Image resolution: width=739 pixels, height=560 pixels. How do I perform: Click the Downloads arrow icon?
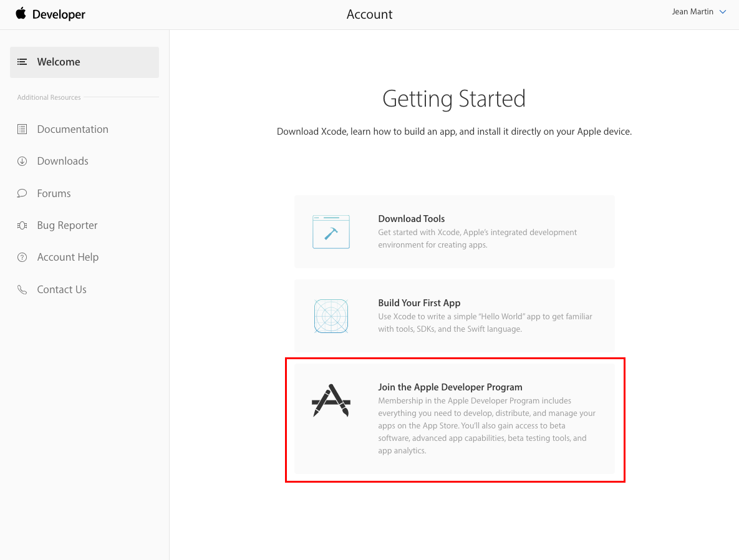[22, 162]
